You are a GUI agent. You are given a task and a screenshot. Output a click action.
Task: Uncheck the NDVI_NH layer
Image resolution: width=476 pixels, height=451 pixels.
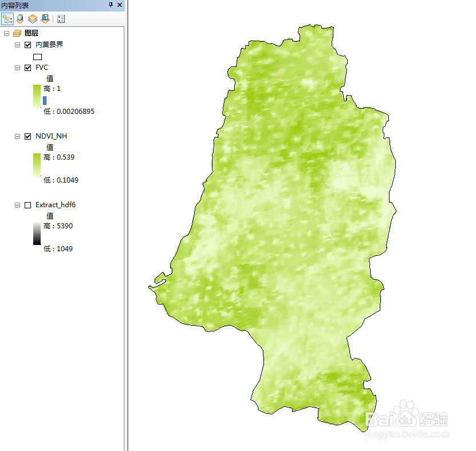pos(27,136)
